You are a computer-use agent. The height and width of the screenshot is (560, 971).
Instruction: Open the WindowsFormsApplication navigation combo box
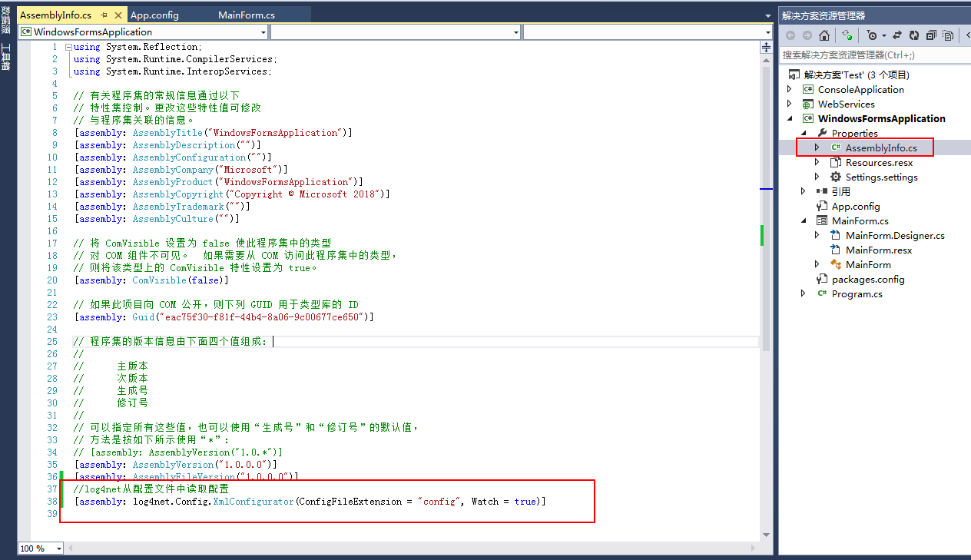tap(144, 31)
